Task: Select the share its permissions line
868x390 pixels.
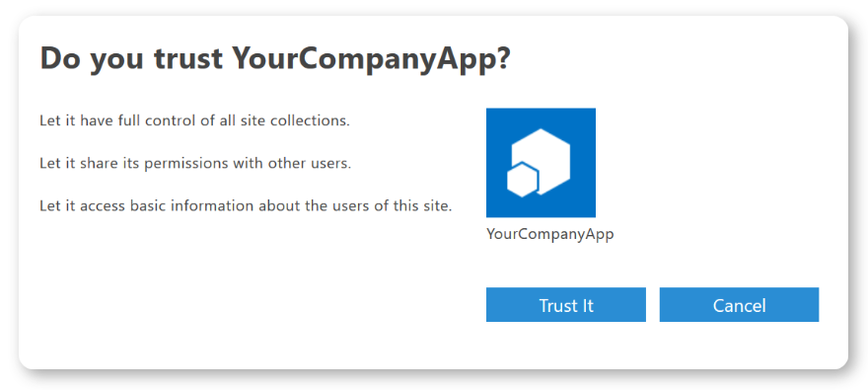Action: pos(195,164)
